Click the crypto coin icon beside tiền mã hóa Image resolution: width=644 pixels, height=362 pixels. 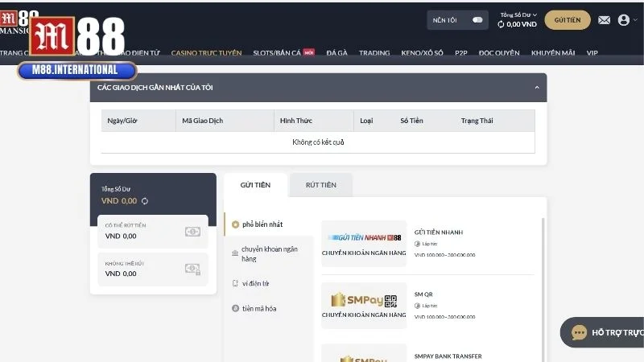(235, 308)
